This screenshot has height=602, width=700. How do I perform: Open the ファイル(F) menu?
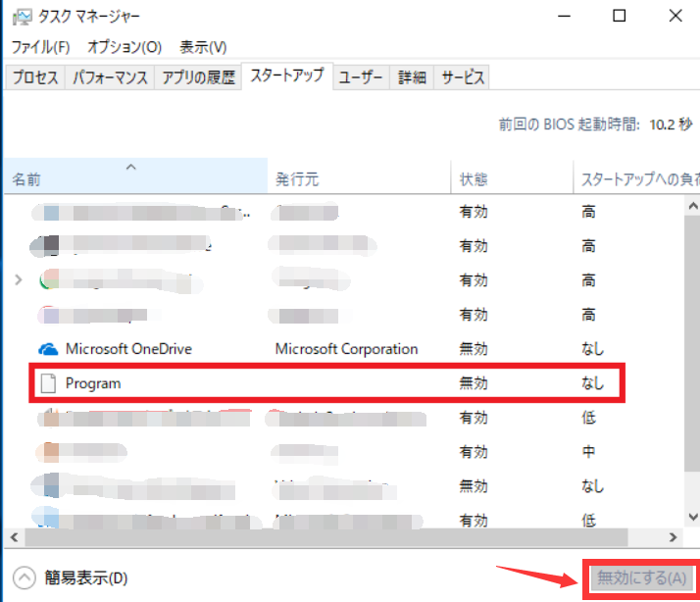(41, 47)
